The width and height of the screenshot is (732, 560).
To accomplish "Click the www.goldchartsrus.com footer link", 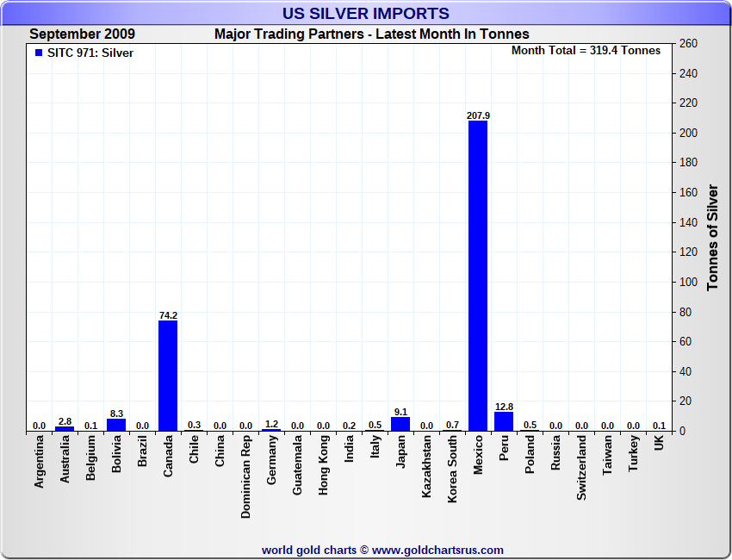I will [437, 550].
